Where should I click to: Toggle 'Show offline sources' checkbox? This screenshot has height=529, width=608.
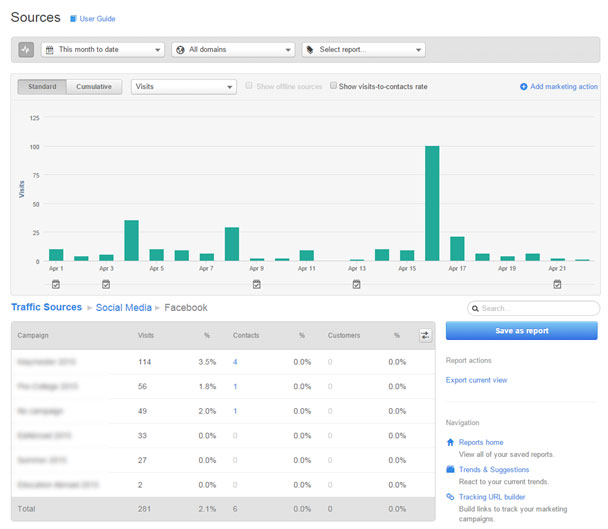tap(249, 86)
